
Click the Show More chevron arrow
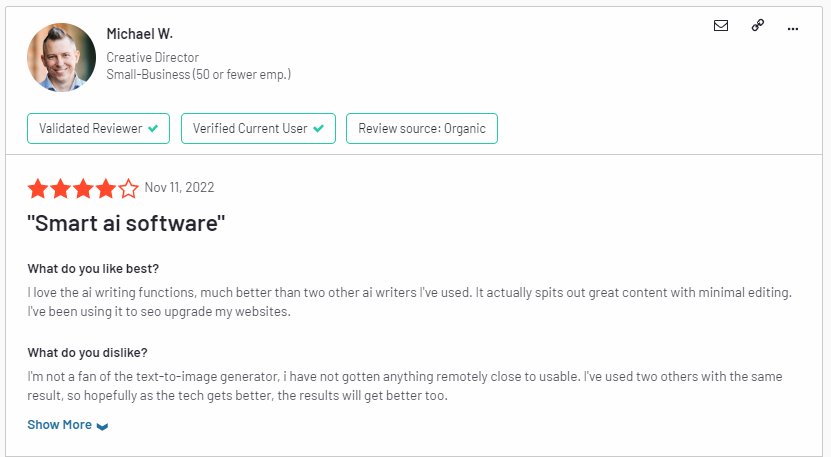point(102,426)
